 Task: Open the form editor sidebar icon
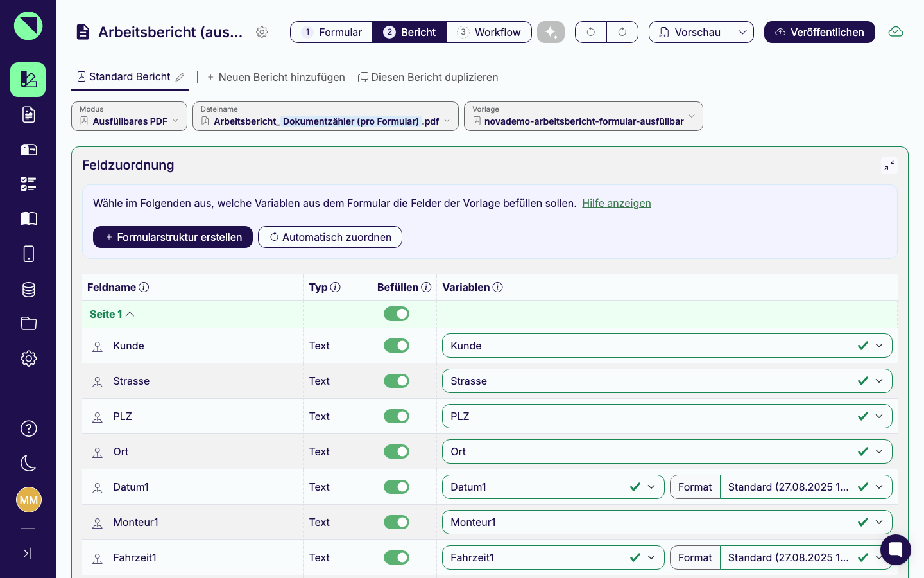[x=28, y=80]
